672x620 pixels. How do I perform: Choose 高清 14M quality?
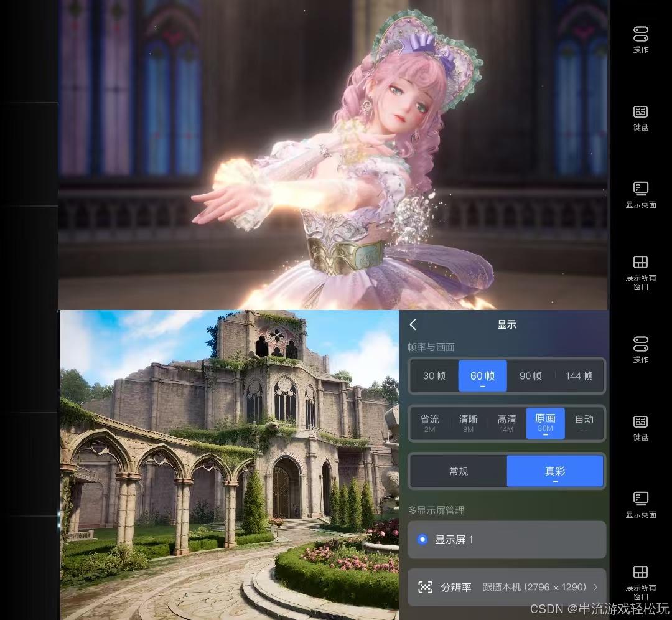(x=506, y=423)
